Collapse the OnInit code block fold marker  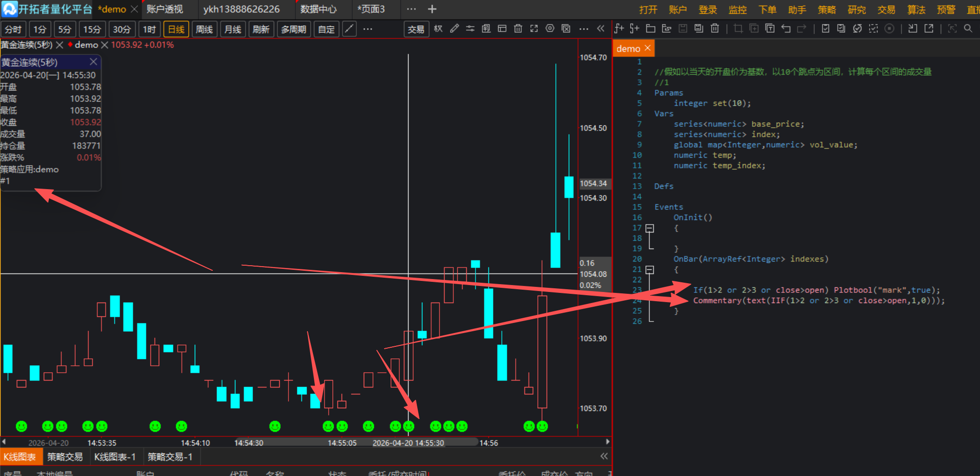coord(650,228)
